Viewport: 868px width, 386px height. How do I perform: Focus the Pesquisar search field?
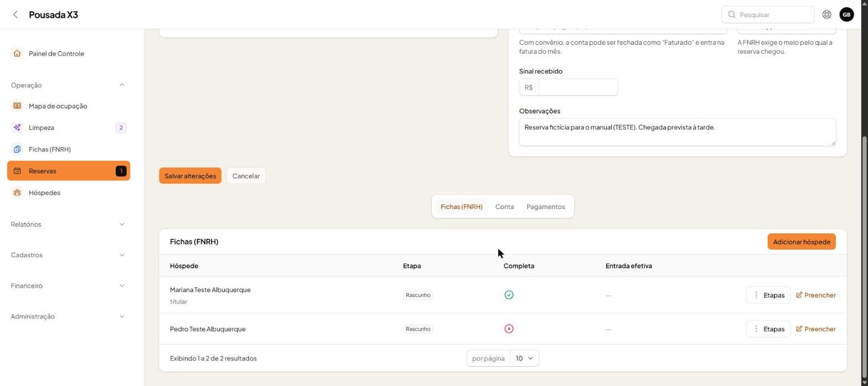point(768,14)
